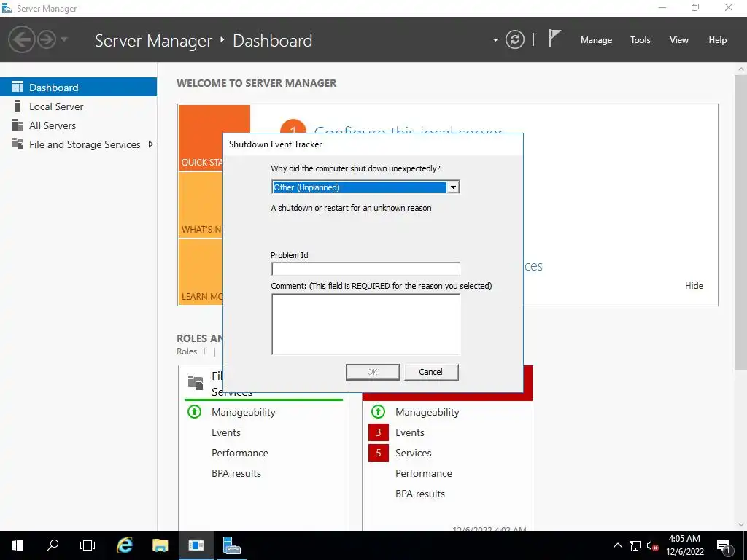Launch Internet Explorer from the taskbar
This screenshot has height=560, width=747.
[x=125, y=545]
